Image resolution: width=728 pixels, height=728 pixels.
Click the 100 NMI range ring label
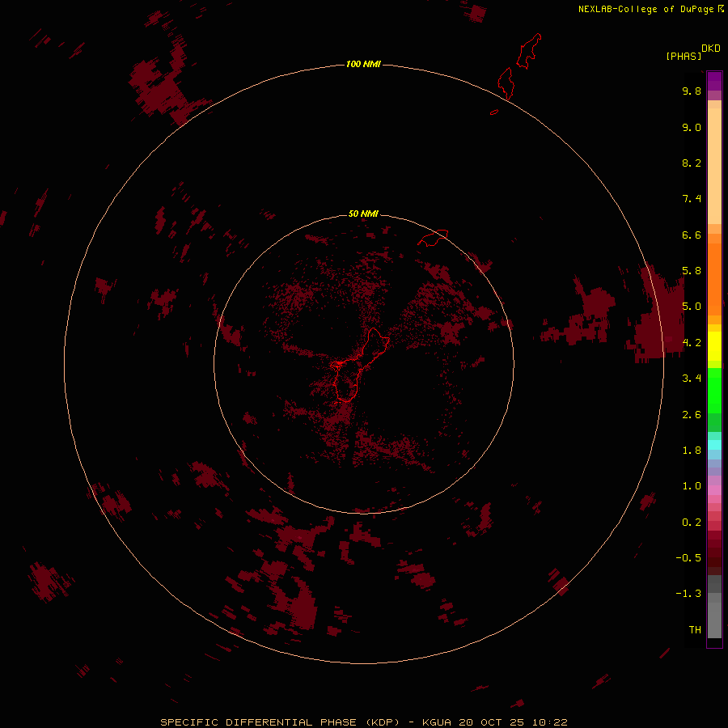[363, 64]
